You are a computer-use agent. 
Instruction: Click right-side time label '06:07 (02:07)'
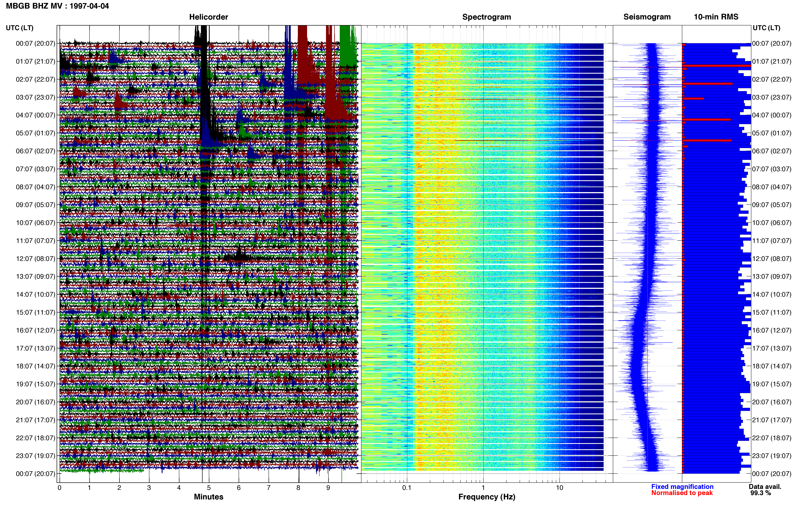point(772,151)
